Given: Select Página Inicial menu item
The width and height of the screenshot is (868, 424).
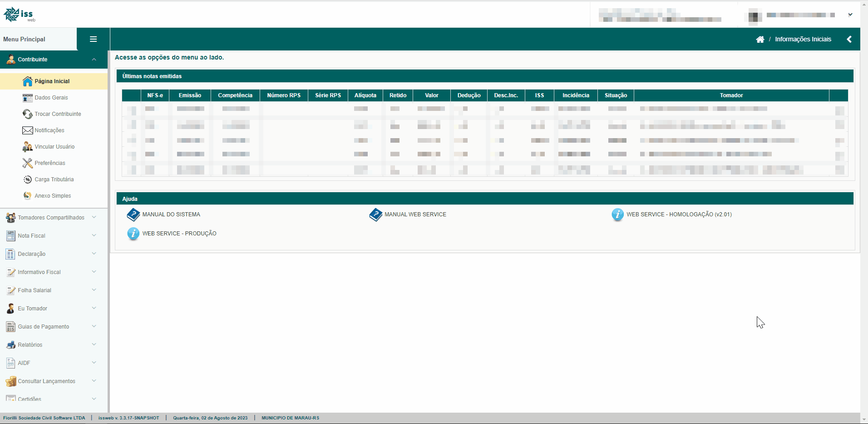Looking at the screenshot, I should [52, 81].
